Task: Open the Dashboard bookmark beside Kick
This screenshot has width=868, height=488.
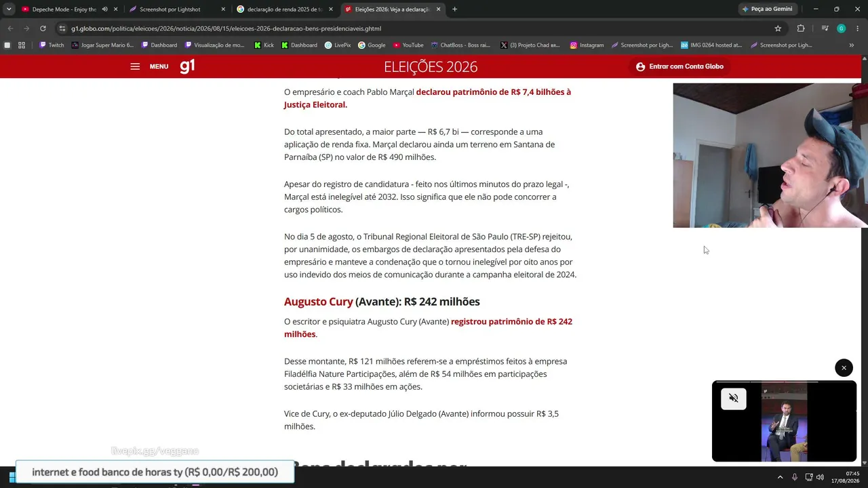Action: 299,45
